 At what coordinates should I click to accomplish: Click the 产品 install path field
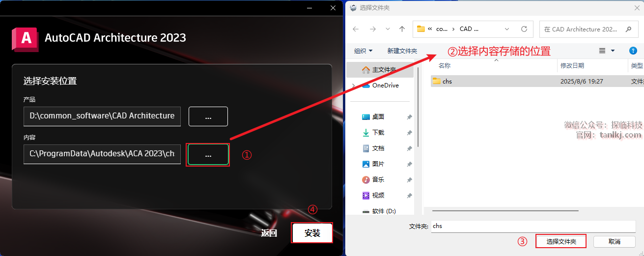point(102,116)
